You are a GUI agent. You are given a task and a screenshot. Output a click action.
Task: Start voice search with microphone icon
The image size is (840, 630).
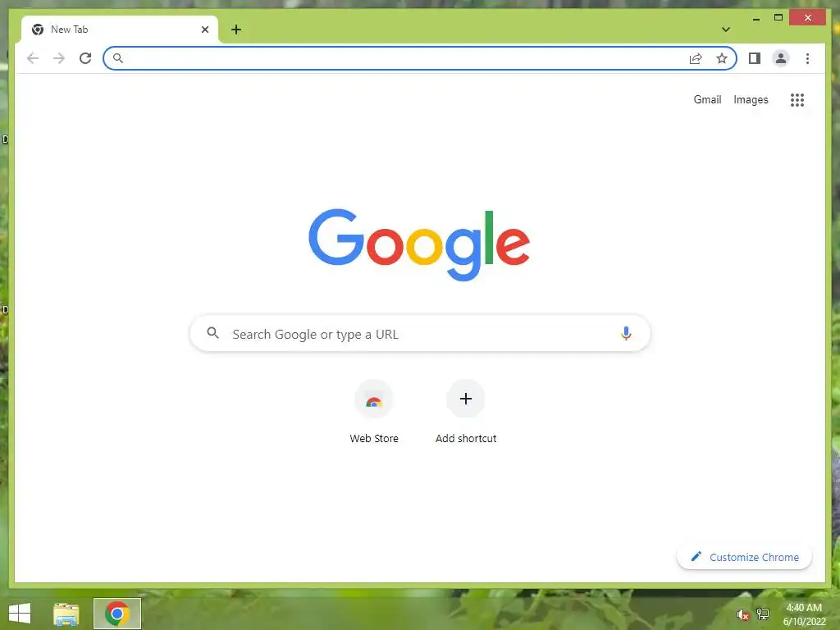(626, 333)
